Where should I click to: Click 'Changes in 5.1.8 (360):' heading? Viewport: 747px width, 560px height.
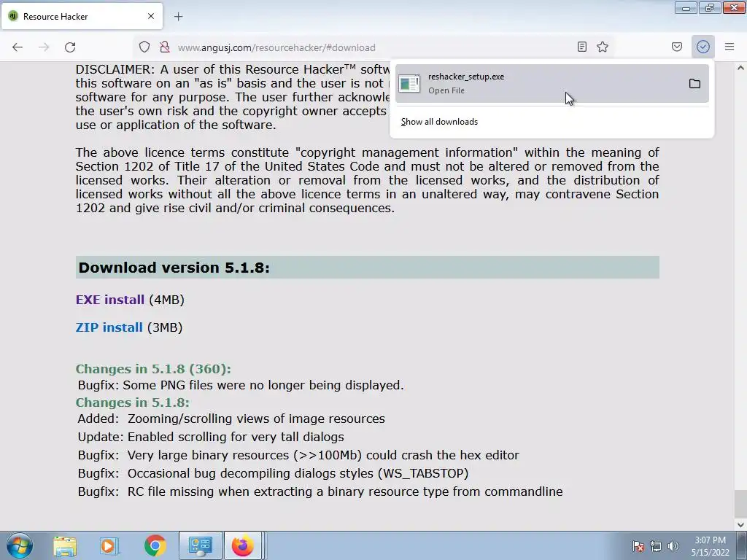pos(153,369)
